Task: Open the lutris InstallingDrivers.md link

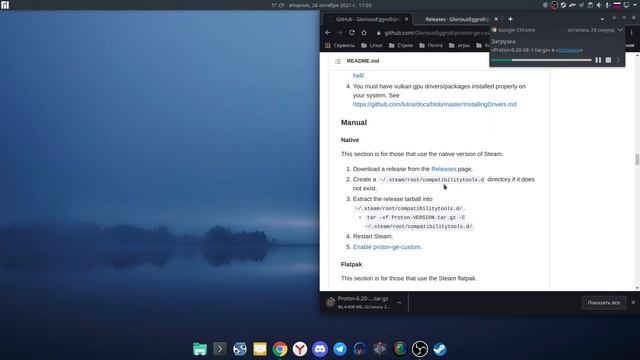Action: pos(434,104)
